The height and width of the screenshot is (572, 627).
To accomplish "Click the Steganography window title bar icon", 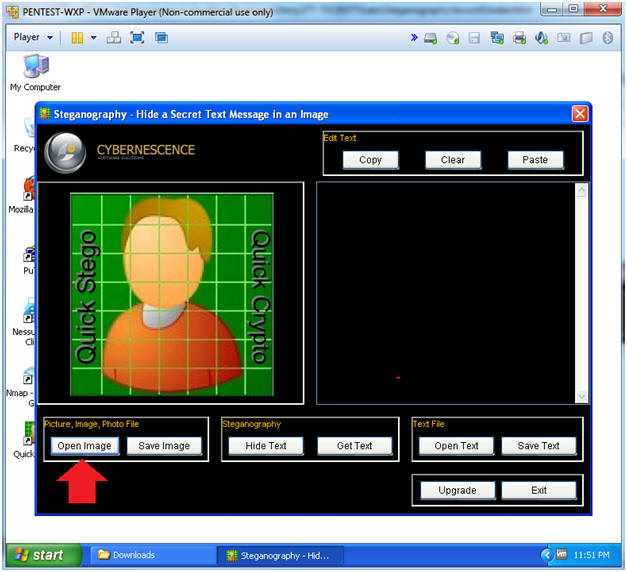I will tap(45, 114).
